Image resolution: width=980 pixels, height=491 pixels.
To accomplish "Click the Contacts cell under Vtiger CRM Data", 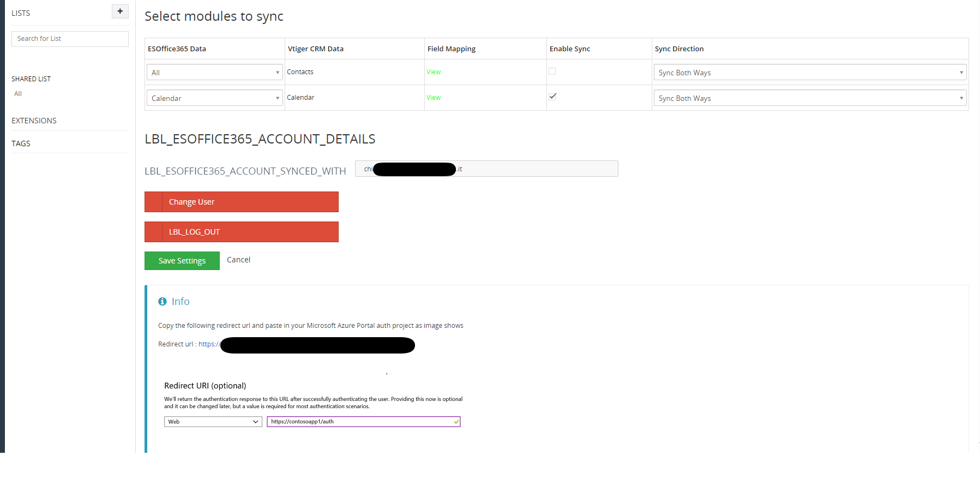I will pyautogui.click(x=300, y=72).
